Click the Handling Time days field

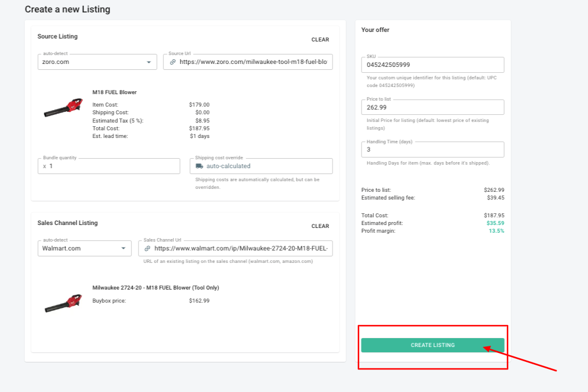point(432,150)
